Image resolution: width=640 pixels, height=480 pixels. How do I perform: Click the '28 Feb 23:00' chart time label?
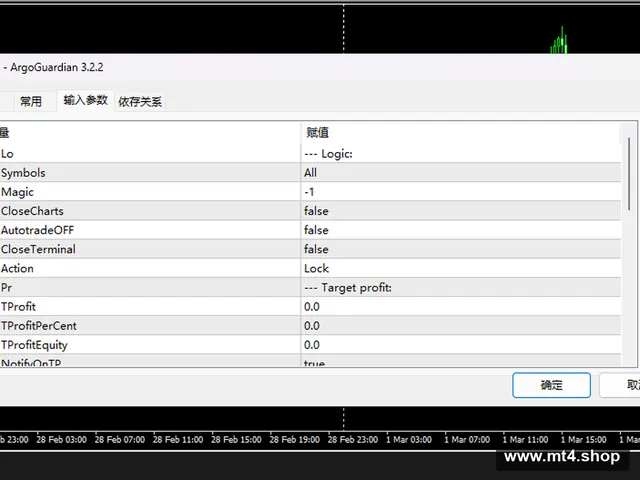pos(353,440)
